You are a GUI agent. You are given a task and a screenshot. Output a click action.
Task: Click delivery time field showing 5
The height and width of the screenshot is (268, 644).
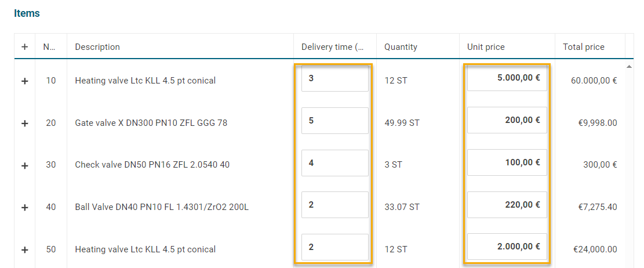click(x=334, y=121)
